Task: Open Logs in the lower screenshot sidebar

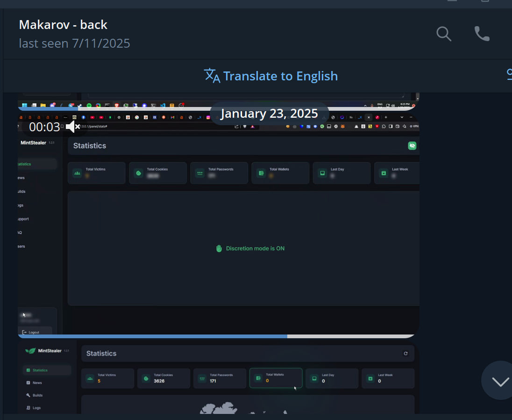Action: click(x=33, y=408)
